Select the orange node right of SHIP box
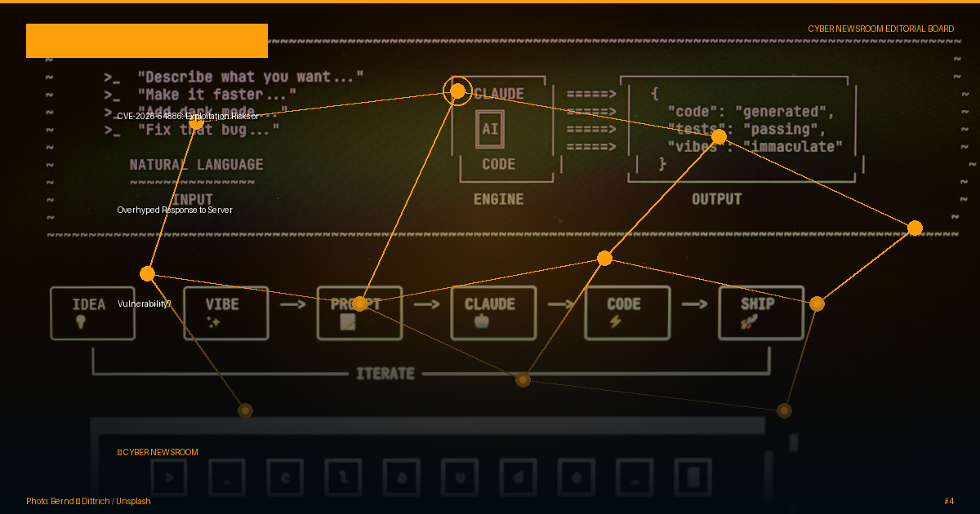 (x=817, y=304)
